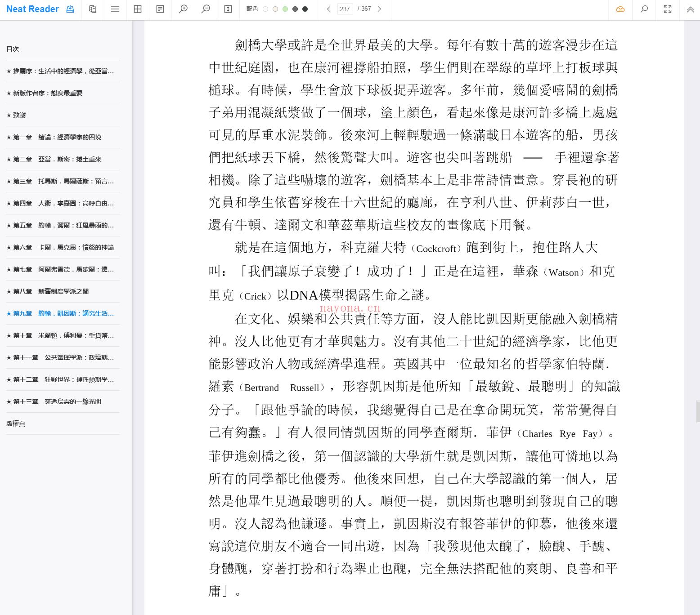
Task: Click the zoom in magnifier icon
Action: coord(183,9)
